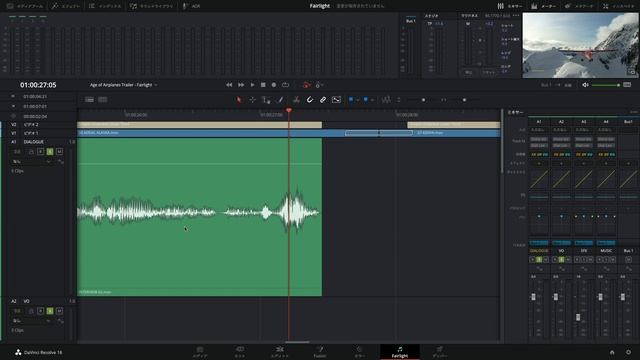Select the green dialogue audio clip
640x360 pixels.
point(200,217)
